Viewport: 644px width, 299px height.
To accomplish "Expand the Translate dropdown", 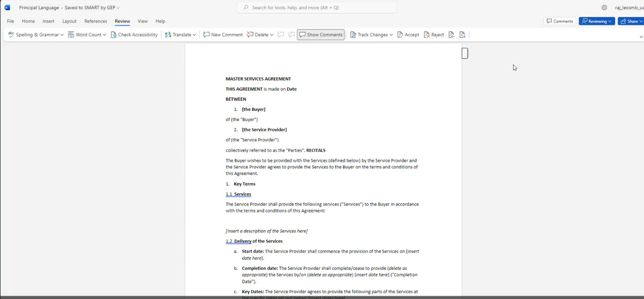I will point(194,35).
